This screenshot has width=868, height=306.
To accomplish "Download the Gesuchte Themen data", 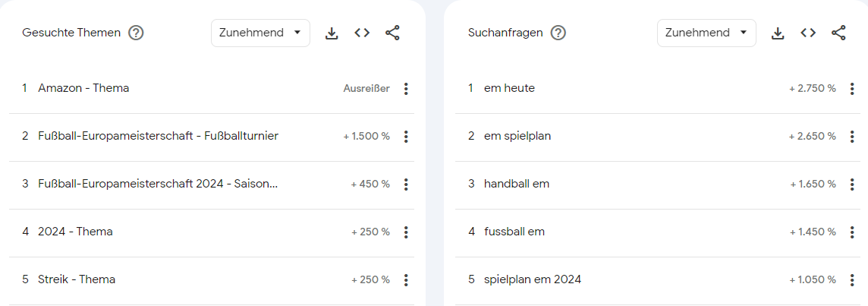I will [x=332, y=33].
